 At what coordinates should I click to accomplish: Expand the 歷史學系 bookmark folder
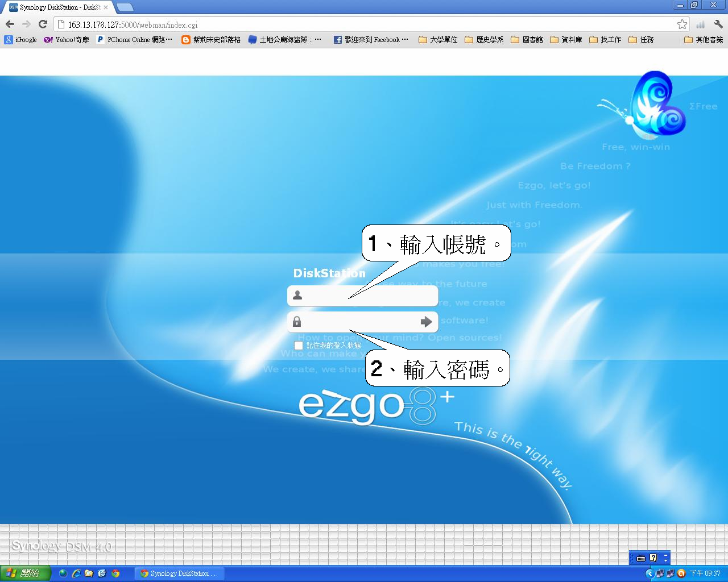coord(484,40)
